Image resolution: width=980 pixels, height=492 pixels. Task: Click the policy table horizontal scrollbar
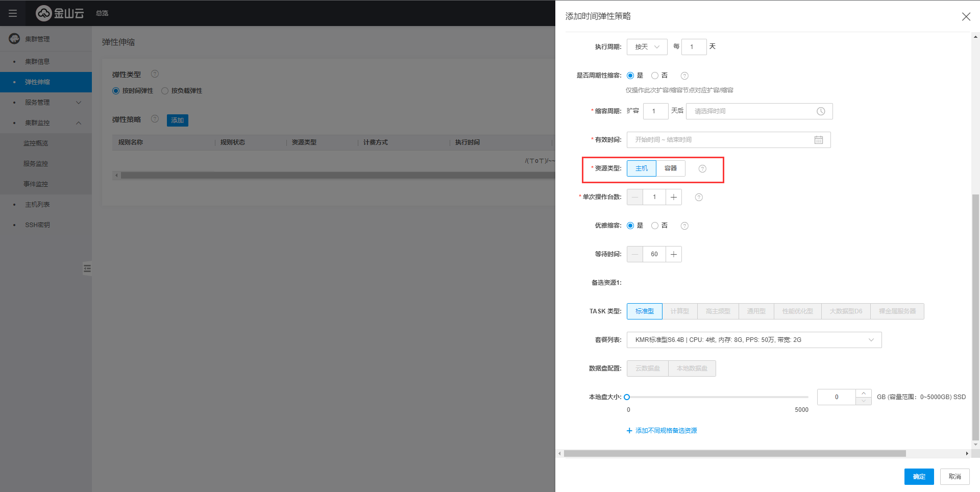tap(338, 176)
